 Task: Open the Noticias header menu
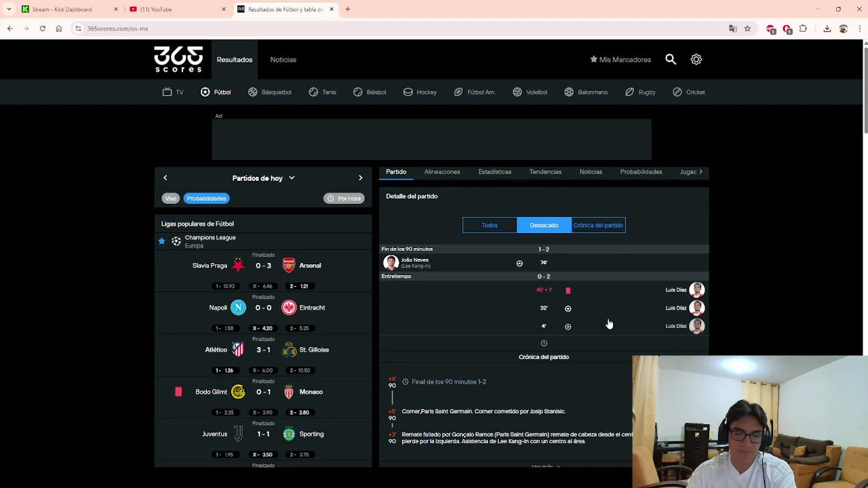[283, 60]
